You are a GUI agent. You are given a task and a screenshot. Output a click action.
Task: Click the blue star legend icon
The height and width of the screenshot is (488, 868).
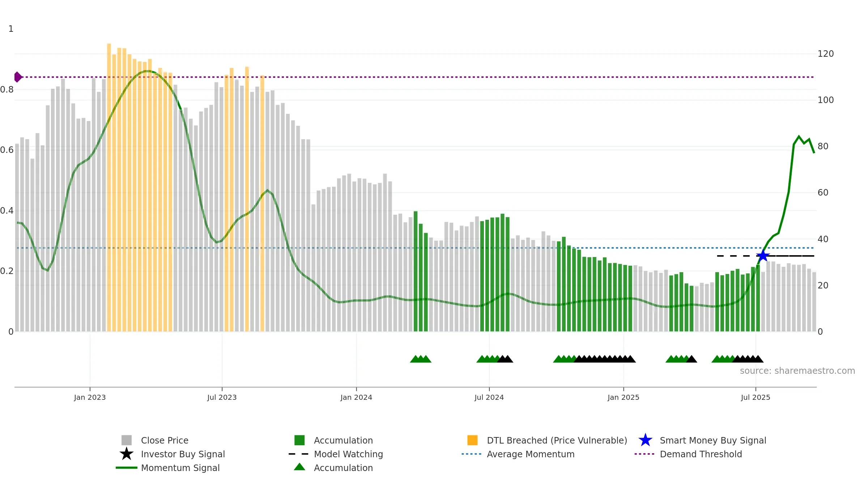point(645,440)
